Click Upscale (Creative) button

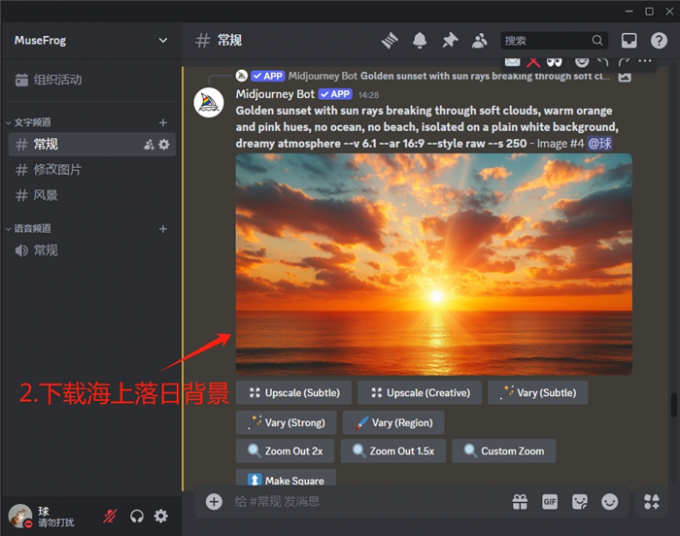pyautogui.click(x=419, y=393)
